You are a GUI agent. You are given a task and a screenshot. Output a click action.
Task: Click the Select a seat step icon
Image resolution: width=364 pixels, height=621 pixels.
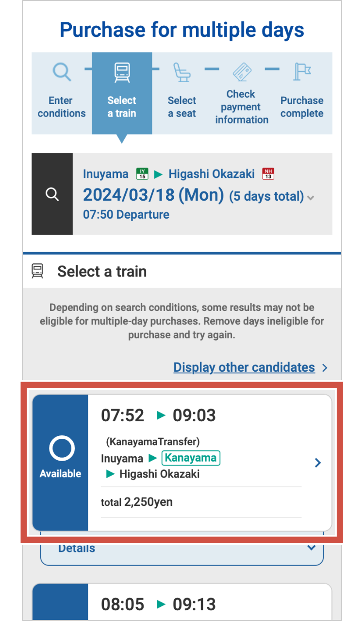(182, 72)
